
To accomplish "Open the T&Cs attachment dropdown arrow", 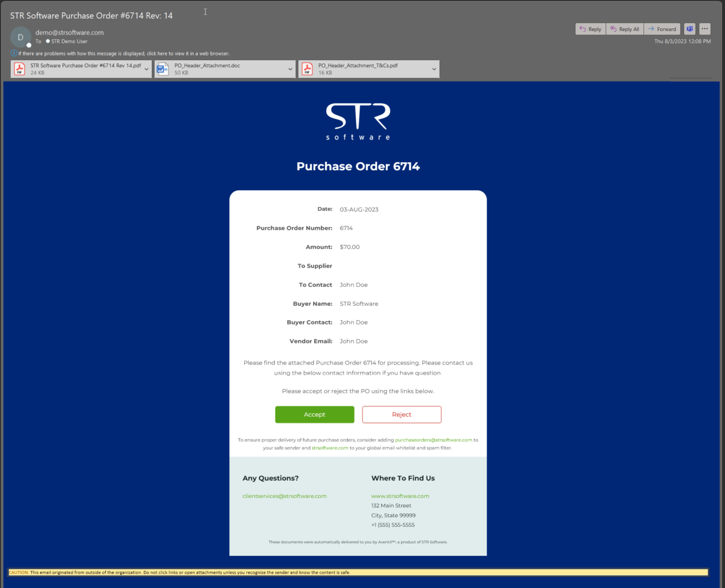I will click(x=434, y=68).
